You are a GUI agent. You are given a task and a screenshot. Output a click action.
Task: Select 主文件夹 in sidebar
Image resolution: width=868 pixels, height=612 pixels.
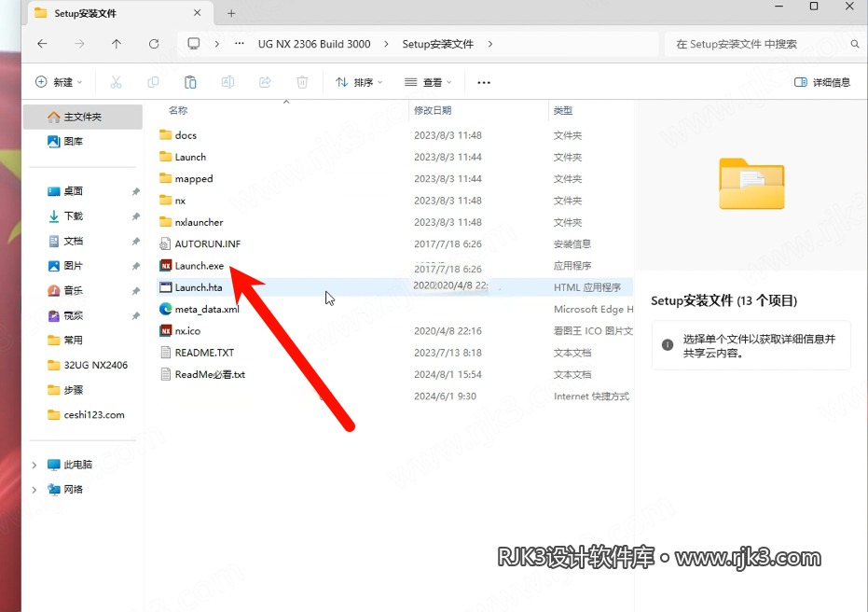82,117
